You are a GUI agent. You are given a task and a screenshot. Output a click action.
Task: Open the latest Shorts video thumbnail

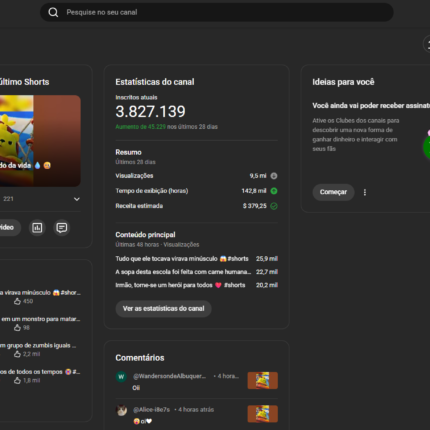(x=40, y=141)
